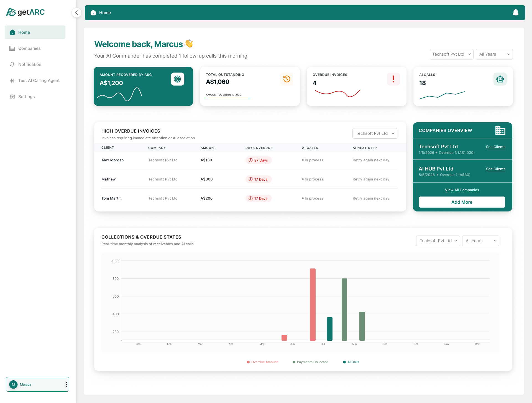The image size is (532, 403).
Task: Collapse the sidebar with the arrow button
Action: click(76, 13)
